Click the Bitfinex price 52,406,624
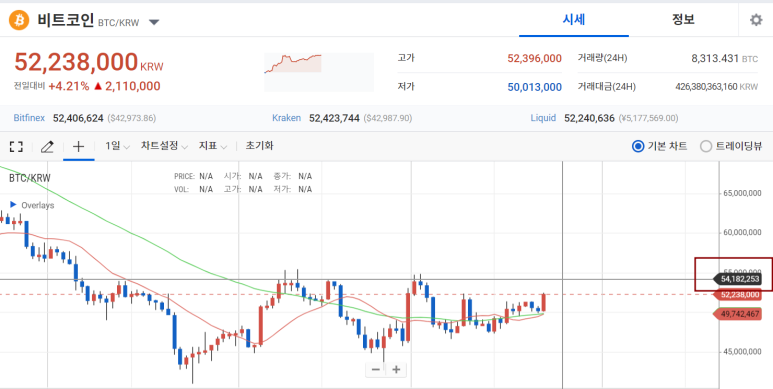This screenshot has width=773, height=389. tap(78, 118)
